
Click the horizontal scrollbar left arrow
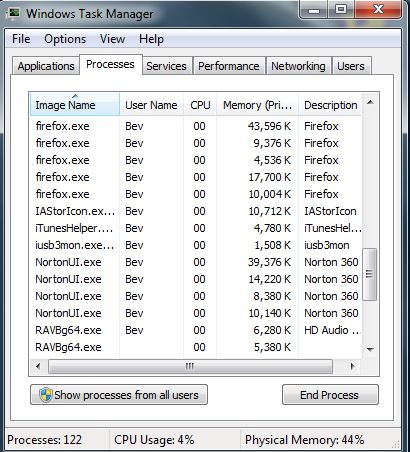click(x=38, y=367)
